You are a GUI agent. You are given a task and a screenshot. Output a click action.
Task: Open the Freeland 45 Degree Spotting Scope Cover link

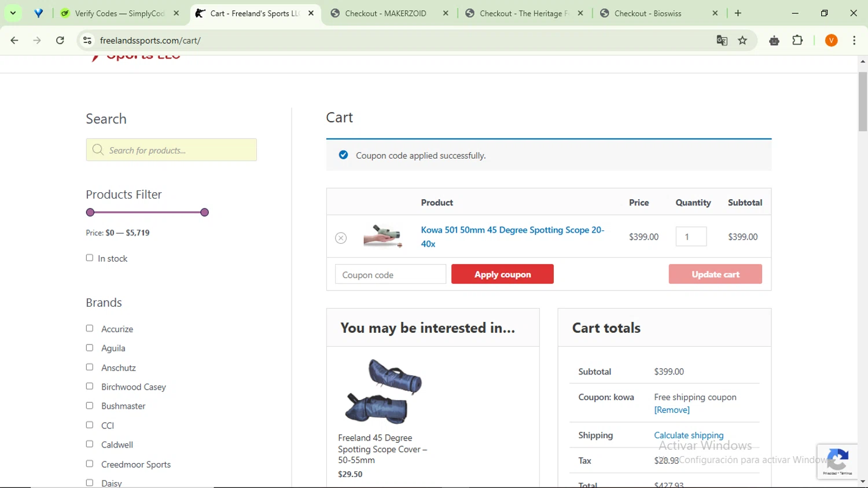pyautogui.click(x=382, y=449)
